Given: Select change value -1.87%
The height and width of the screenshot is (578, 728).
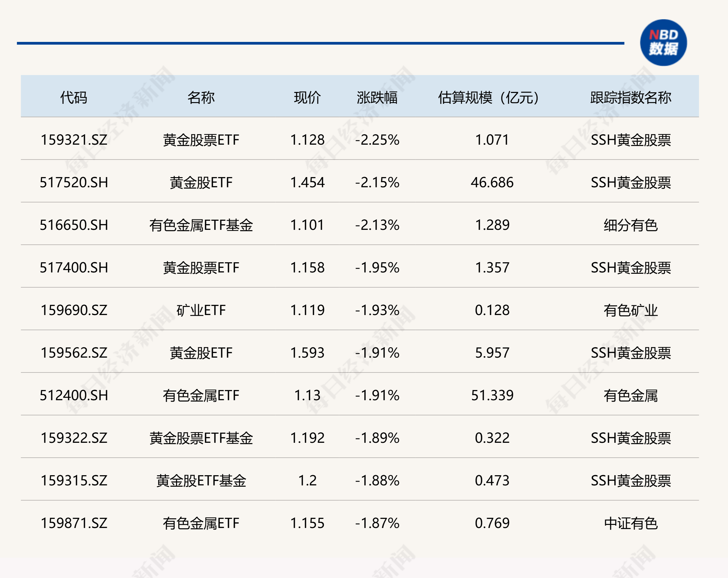Looking at the screenshot, I should [377, 523].
